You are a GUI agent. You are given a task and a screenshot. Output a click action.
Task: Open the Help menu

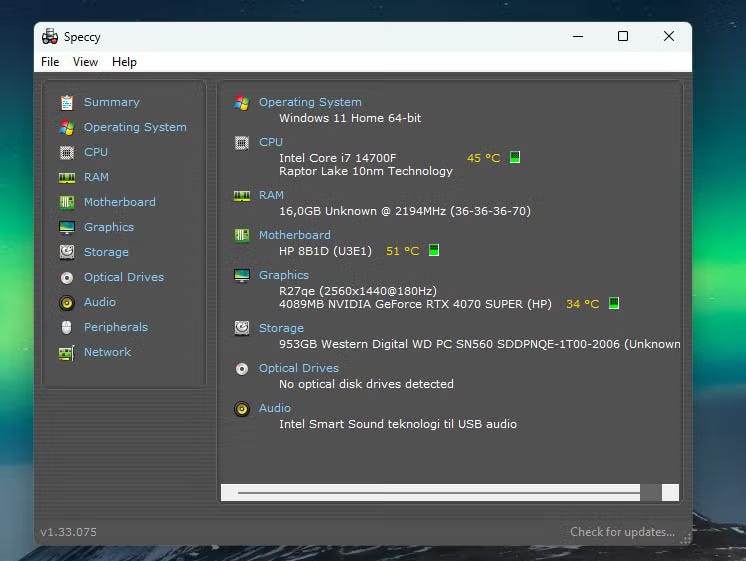[124, 62]
